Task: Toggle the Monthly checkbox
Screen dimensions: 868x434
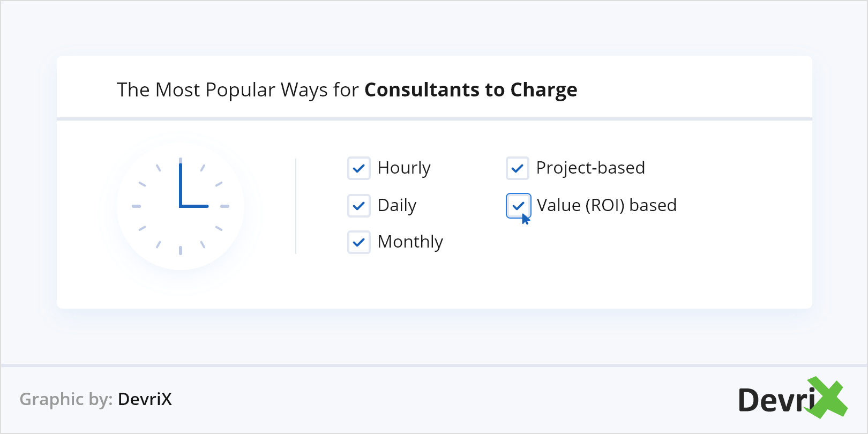Action: pos(359,242)
